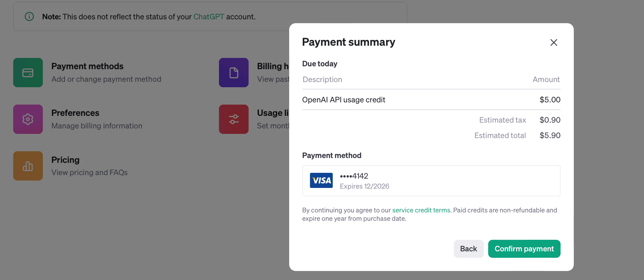Click the OpenAI API usage credit row

(x=431, y=100)
